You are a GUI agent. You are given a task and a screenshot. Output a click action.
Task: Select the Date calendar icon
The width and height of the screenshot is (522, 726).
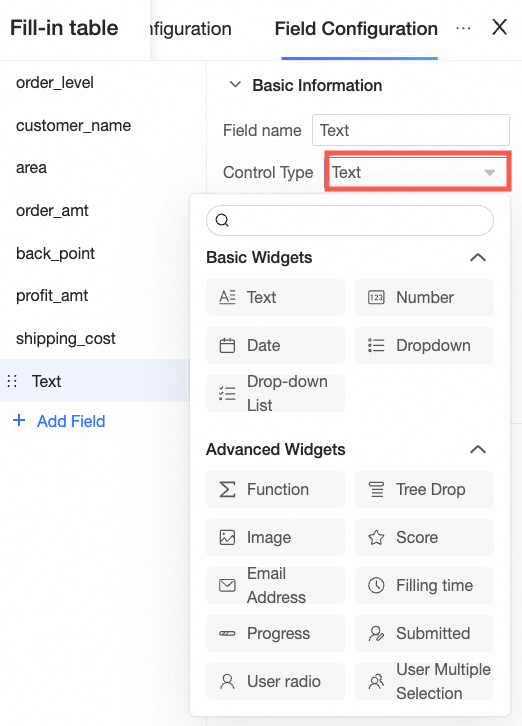[227, 345]
